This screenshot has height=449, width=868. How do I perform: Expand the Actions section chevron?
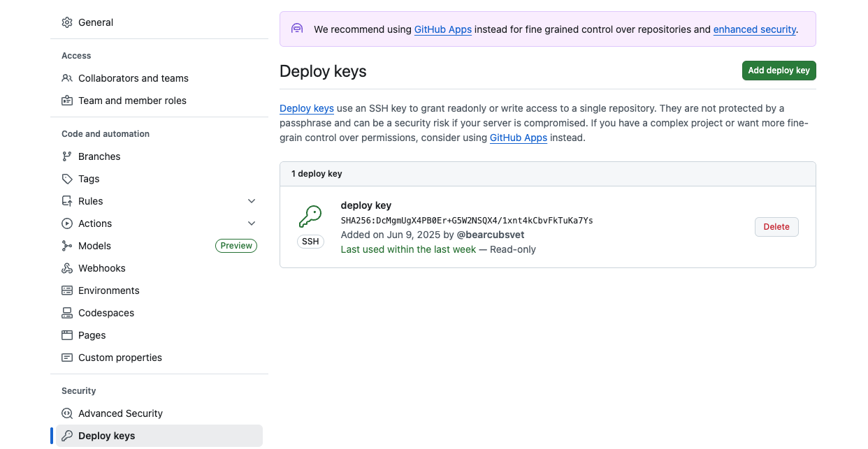coord(252,223)
